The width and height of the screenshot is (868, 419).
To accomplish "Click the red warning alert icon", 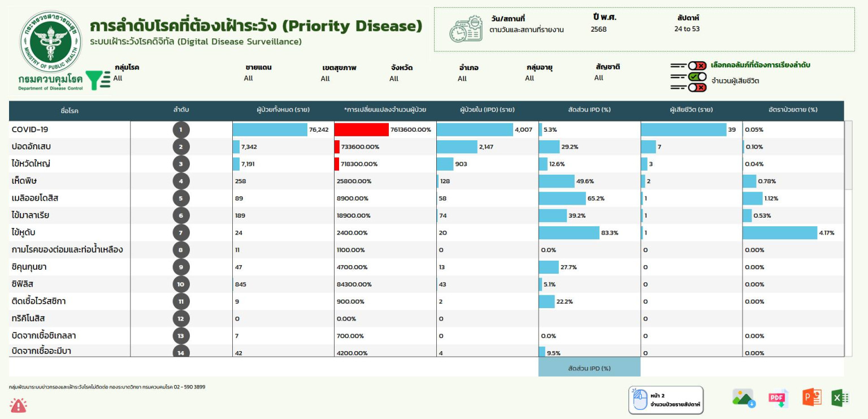I will click(x=18, y=405).
